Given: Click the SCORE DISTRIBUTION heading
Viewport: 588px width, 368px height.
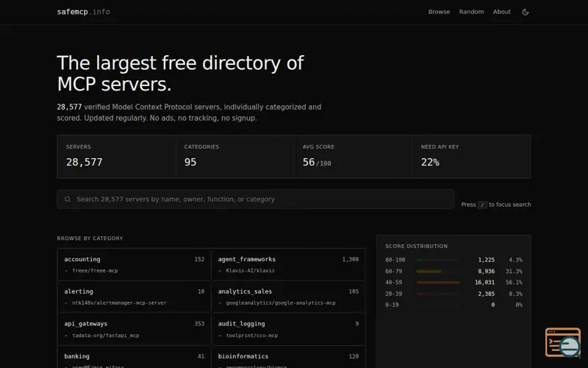Looking at the screenshot, I should pos(416,247).
